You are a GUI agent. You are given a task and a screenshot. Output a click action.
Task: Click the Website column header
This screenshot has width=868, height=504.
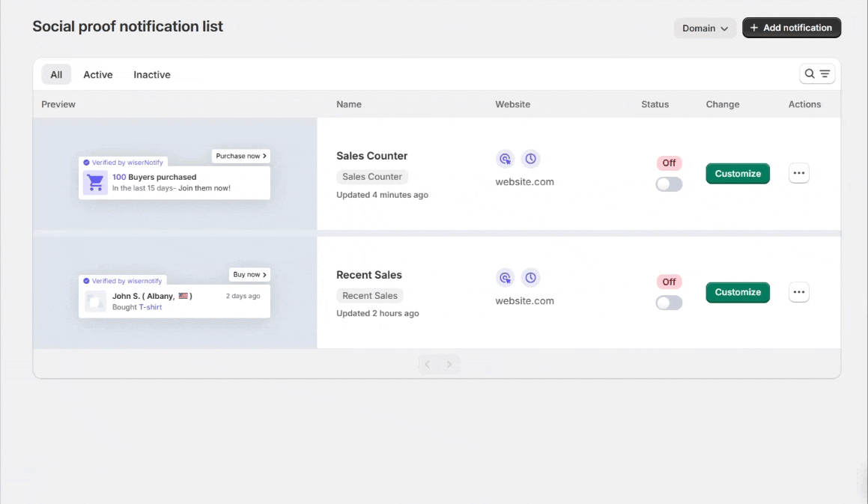[512, 105]
